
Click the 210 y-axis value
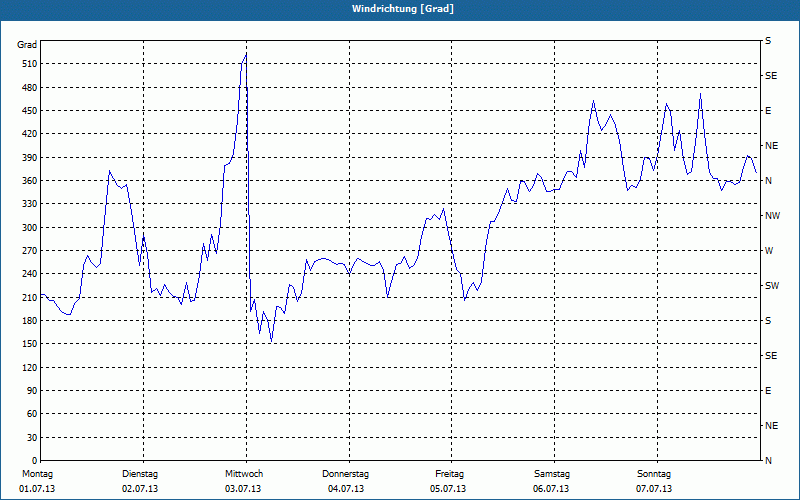coord(29,297)
